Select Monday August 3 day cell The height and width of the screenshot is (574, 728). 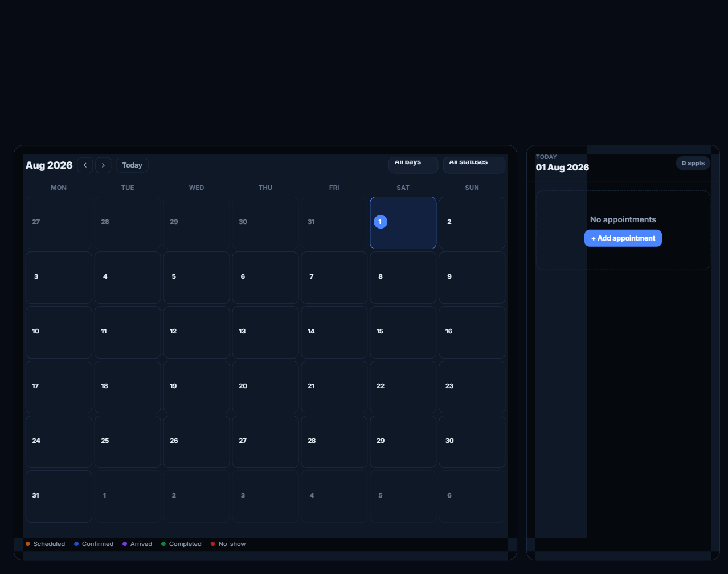point(59,278)
